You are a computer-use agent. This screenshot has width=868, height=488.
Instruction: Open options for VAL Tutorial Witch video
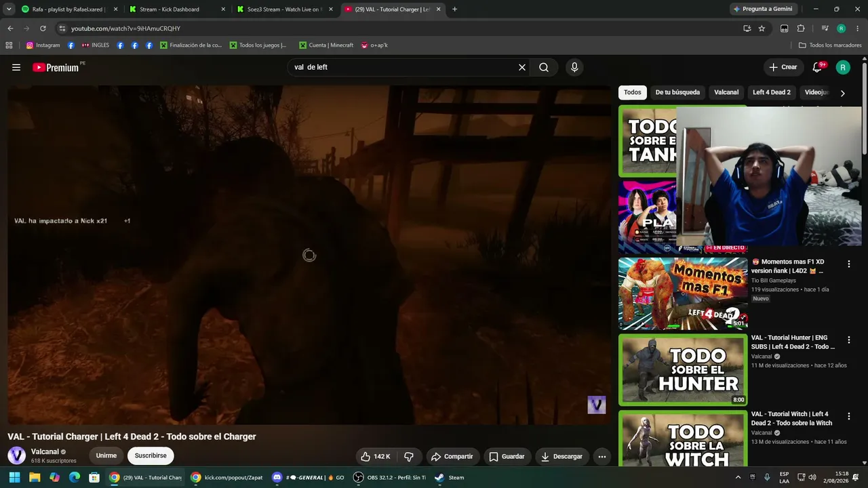(848, 416)
